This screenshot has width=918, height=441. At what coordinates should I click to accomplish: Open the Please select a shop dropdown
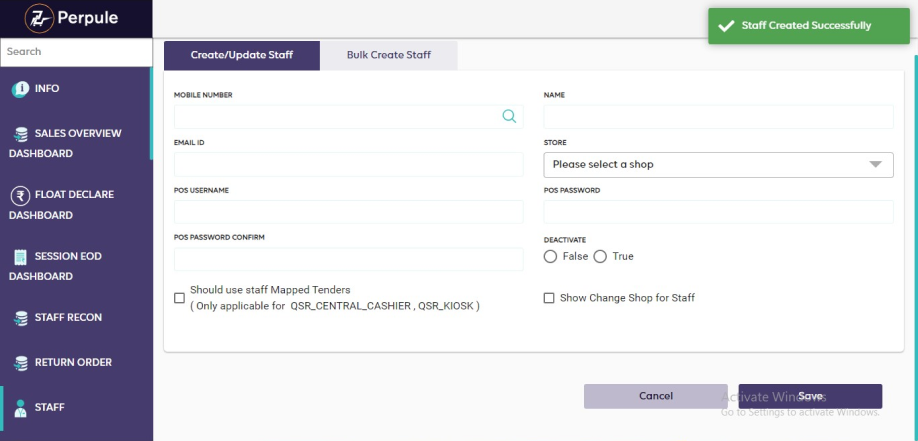coord(718,165)
